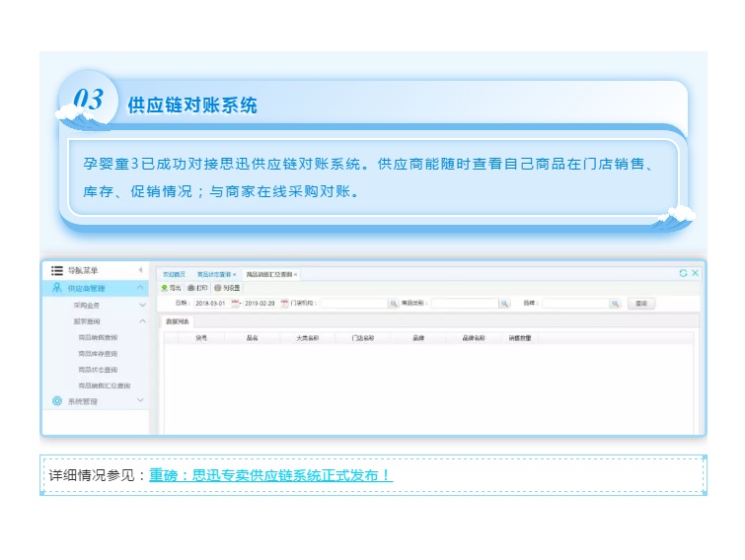
Task: Open the 重磅：思迅专卖供应链系统正式发布 link
Action: click(270, 475)
